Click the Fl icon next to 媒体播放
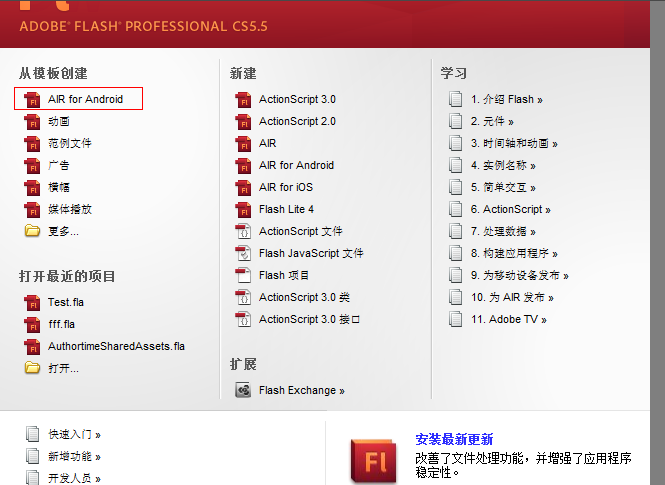The width and height of the screenshot is (665, 485). tap(32, 209)
